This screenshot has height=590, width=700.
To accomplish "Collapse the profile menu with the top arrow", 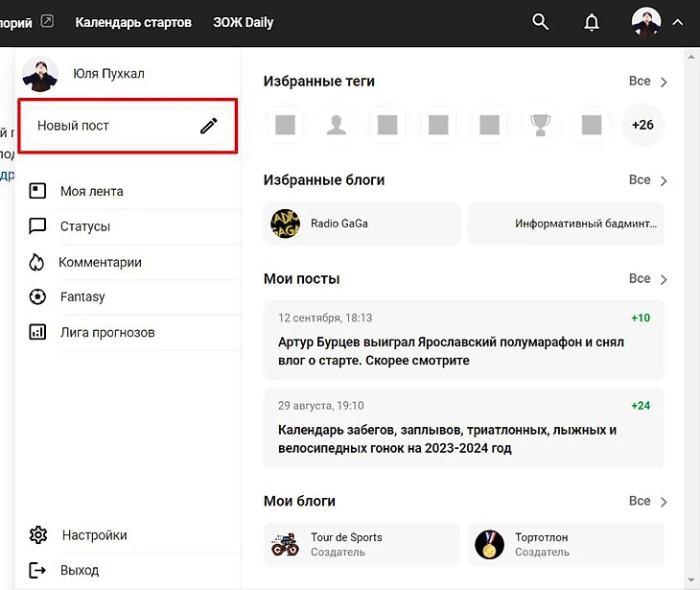I will click(678, 22).
